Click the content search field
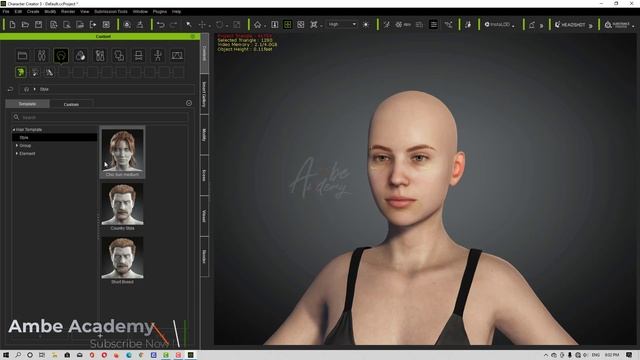 tap(100, 117)
